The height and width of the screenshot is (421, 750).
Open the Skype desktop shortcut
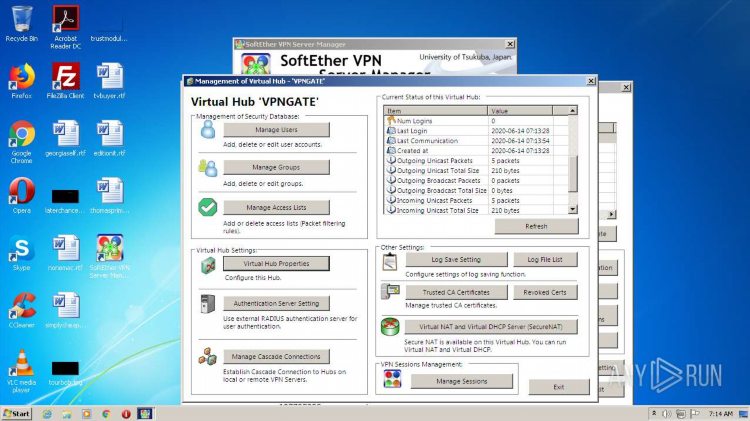pos(22,253)
